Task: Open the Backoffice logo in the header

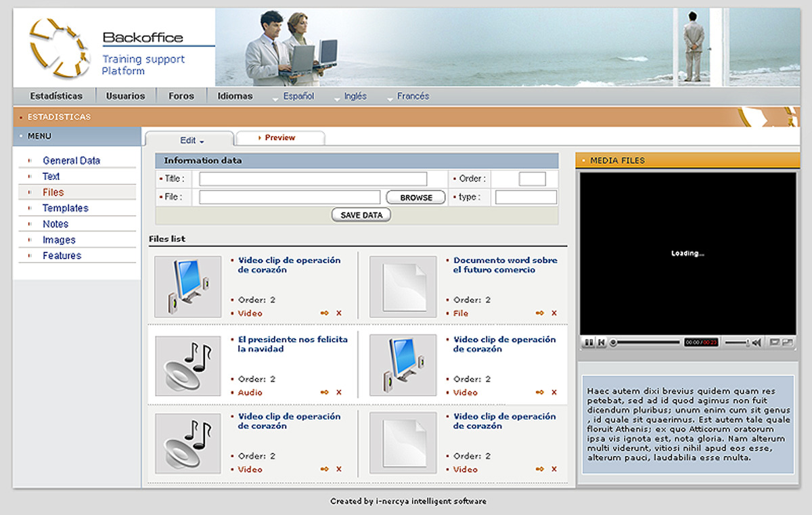Action: [x=60, y=47]
